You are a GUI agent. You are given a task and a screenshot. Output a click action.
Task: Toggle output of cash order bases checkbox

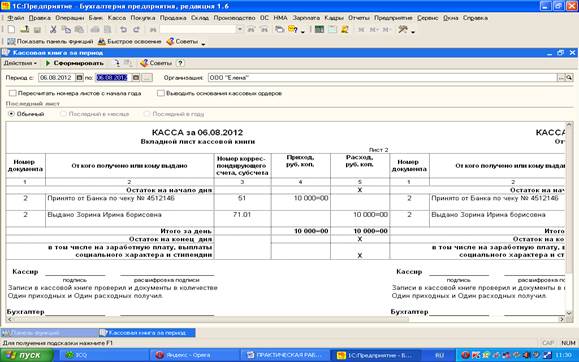161,93
